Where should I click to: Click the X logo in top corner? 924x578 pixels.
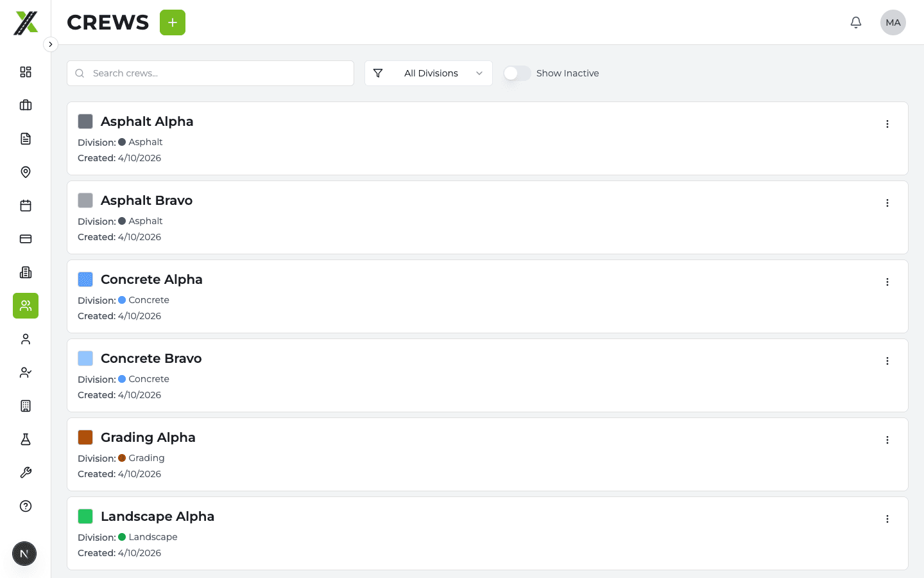pos(26,22)
